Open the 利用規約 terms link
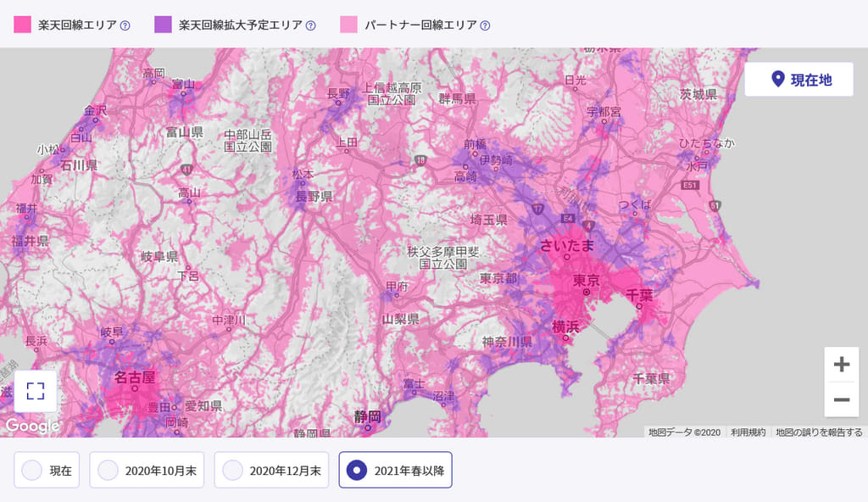This screenshot has width=868, height=502. click(748, 432)
